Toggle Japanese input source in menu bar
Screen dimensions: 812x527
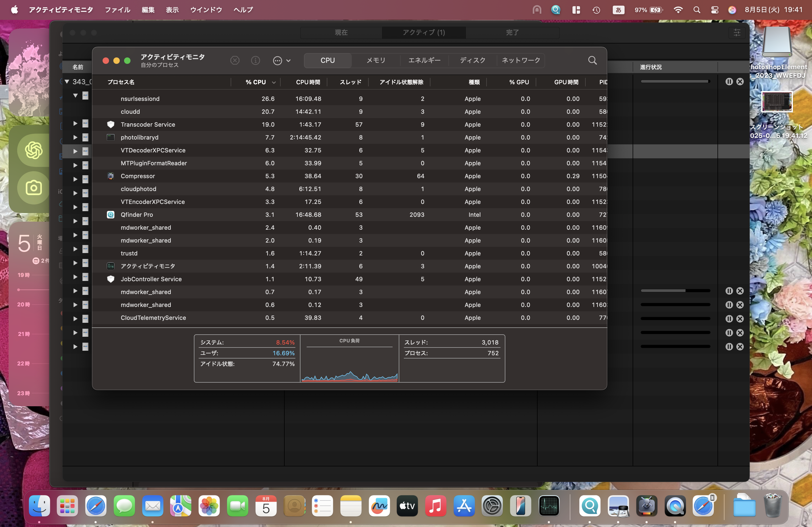pyautogui.click(x=618, y=10)
